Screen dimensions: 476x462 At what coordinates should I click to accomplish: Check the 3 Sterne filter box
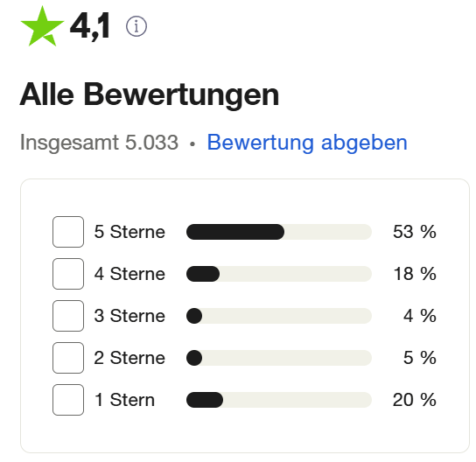[x=68, y=316]
